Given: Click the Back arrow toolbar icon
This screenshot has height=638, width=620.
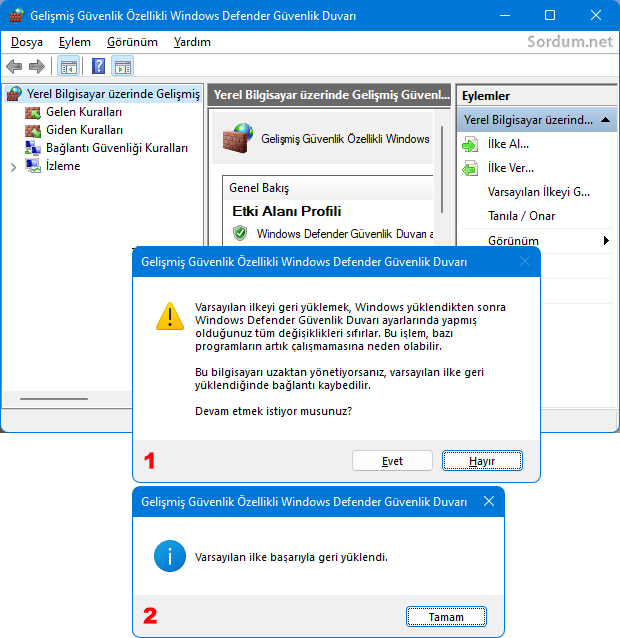Looking at the screenshot, I should (x=14, y=66).
